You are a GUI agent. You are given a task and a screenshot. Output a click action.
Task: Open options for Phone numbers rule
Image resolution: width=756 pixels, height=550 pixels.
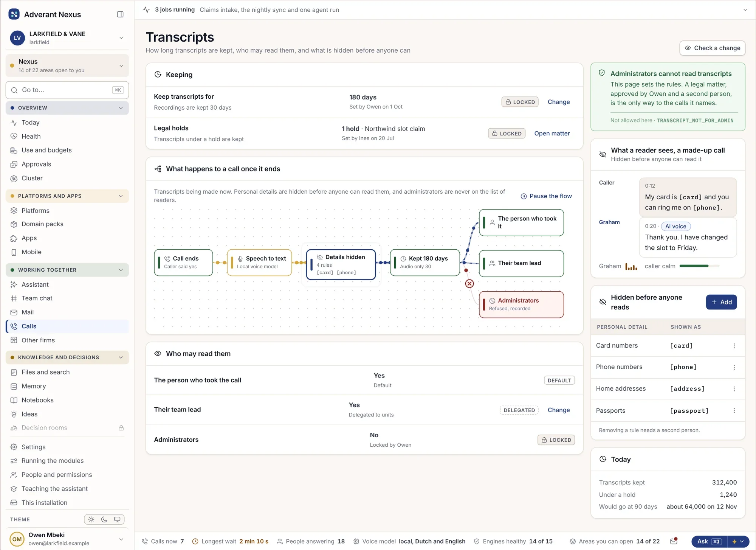[734, 367]
